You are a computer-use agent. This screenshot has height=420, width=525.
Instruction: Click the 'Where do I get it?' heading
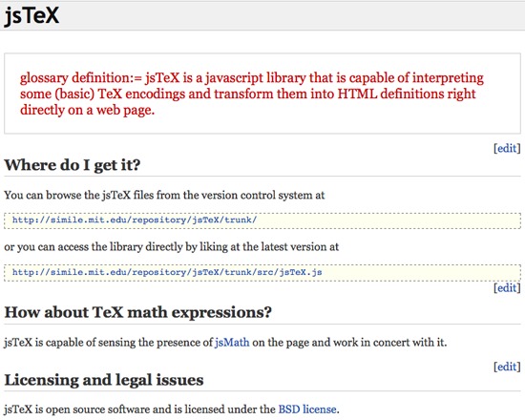tap(73, 165)
